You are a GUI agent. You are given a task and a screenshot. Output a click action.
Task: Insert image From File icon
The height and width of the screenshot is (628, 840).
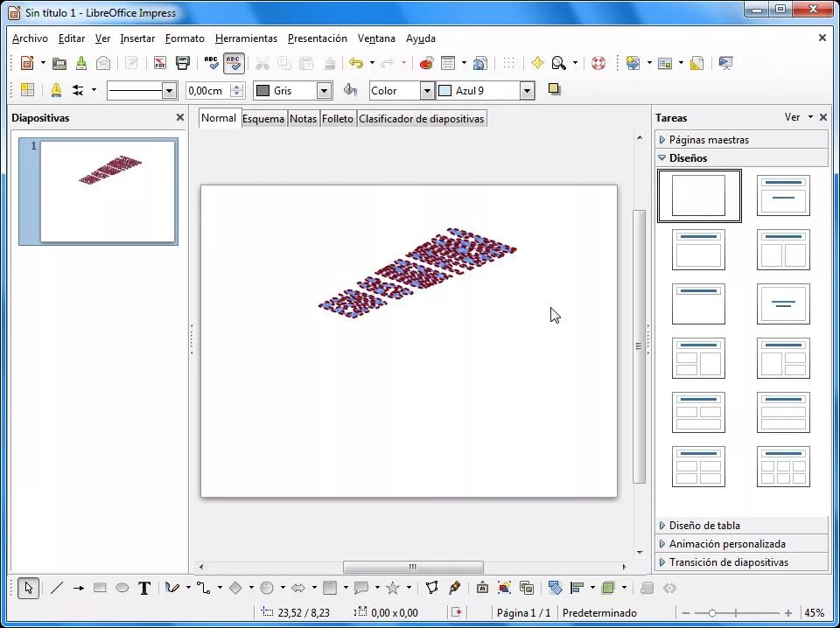(x=504, y=588)
